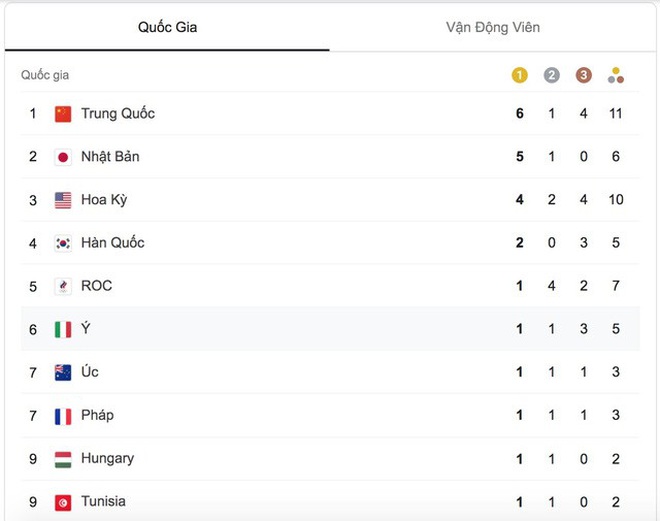Open the Nhật Bản country entry
Screen dimensions: 660x521
point(330,157)
